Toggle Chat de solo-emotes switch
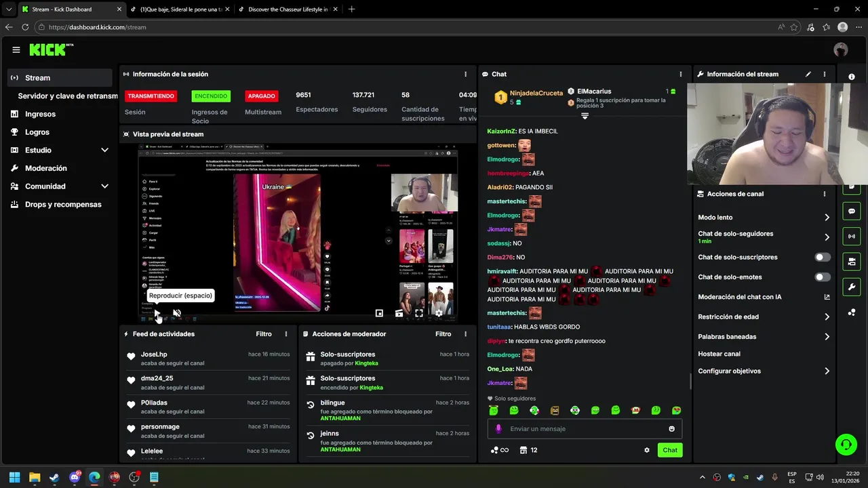Image resolution: width=868 pixels, height=488 pixels. (x=822, y=277)
